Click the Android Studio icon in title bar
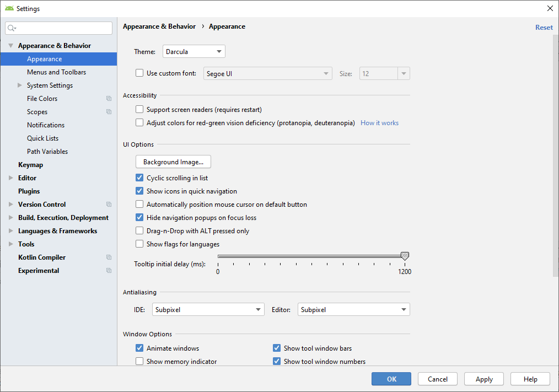The image size is (559, 392). [x=9, y=8]
